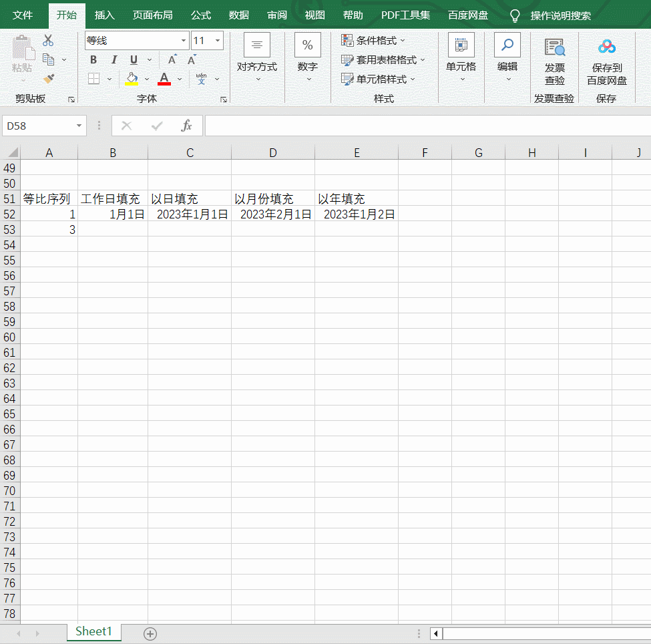
Task: Open the PDF工具集 tab
Action: click(x=406, y=15)
